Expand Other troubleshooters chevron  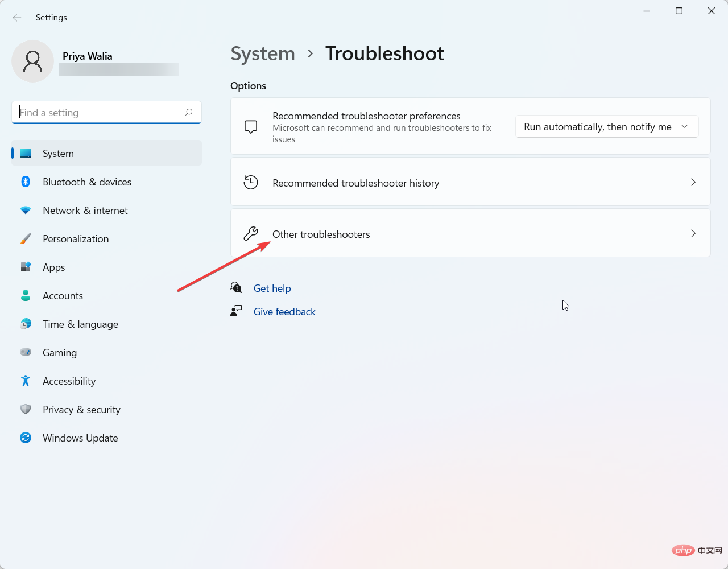coord(693,233)
